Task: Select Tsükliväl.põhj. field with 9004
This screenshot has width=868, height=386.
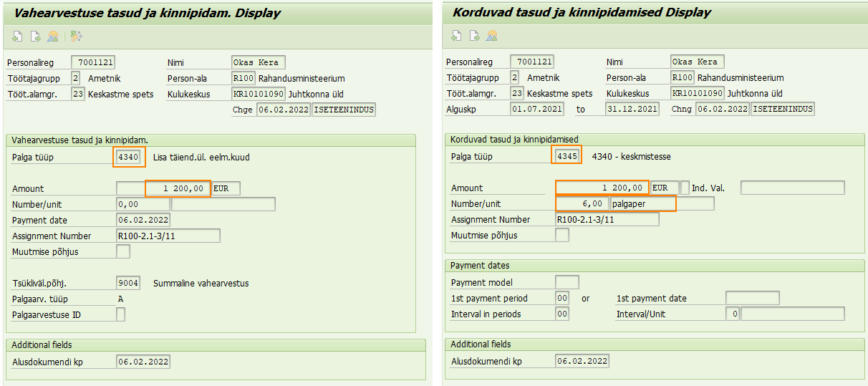Action: [x=127, y=283]
